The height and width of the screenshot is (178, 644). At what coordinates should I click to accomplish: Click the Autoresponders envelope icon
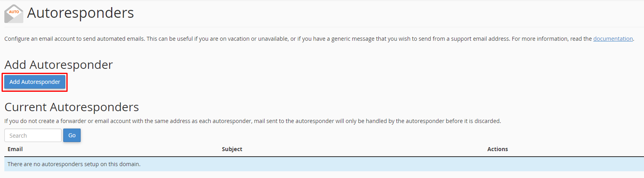(14, 13)
